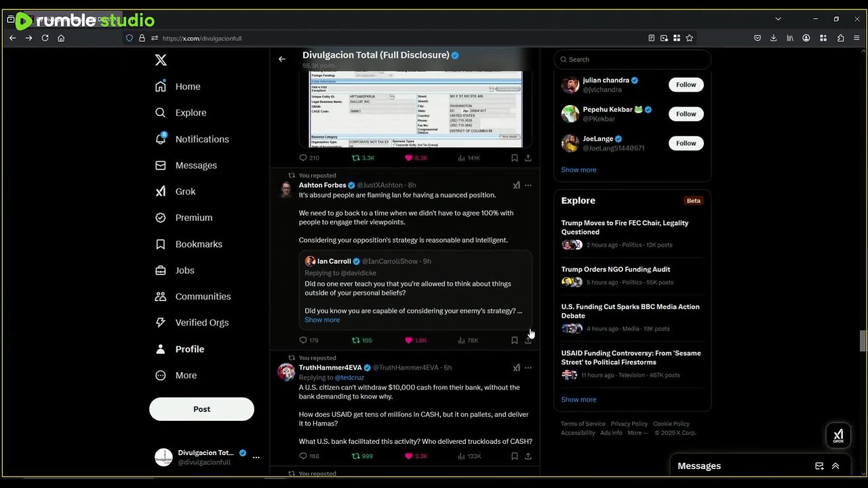Share the post with 141K views
Viewport: 868px width, 488px height.
click(x=528, y=158)
